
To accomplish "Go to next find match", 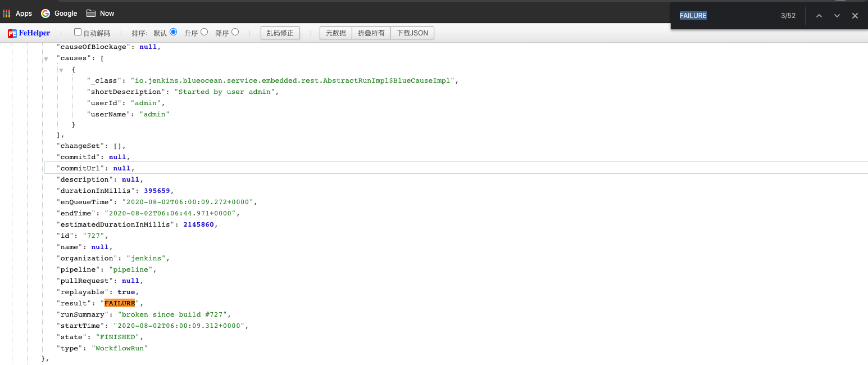I will click(x=837, y=16).
